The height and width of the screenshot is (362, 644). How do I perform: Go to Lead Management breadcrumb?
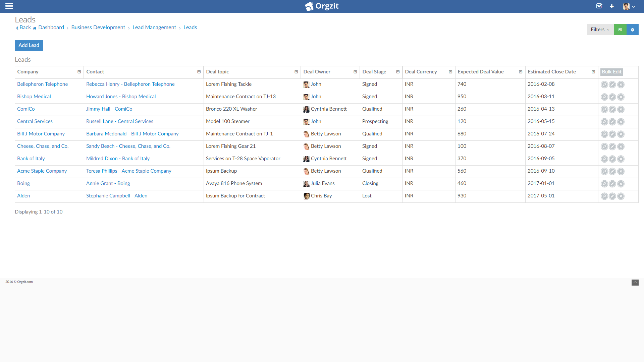154,27
